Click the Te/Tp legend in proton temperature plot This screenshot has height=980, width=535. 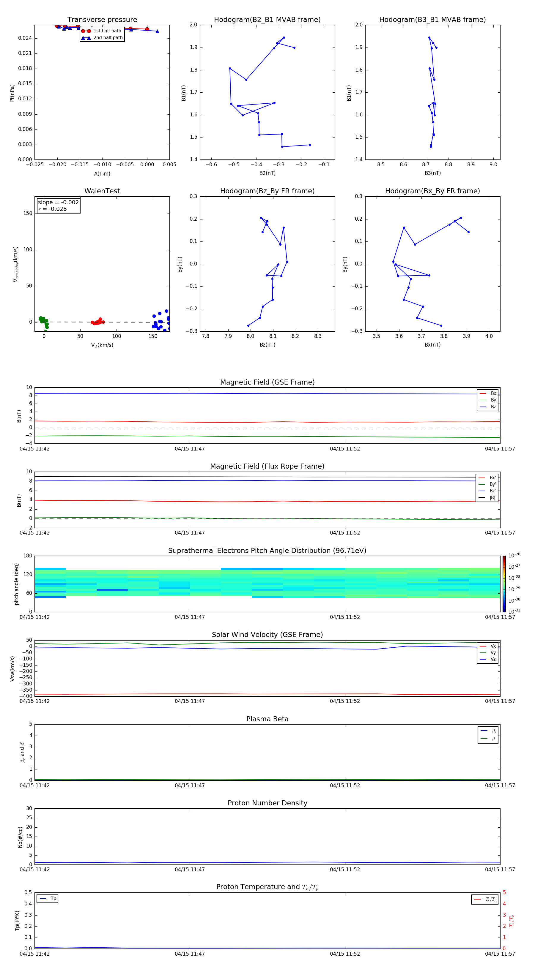[485, 899]
